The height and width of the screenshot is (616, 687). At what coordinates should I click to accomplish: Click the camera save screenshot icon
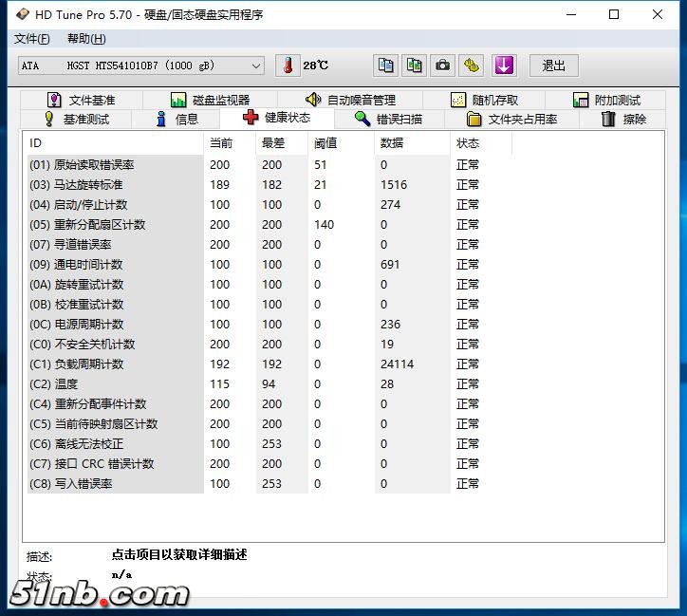(443, 65)
